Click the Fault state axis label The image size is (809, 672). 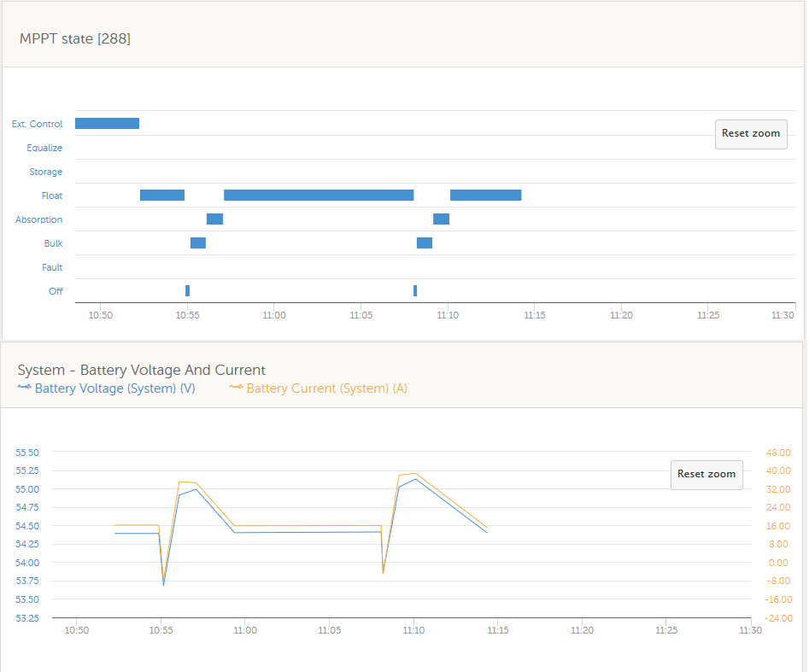52,268
